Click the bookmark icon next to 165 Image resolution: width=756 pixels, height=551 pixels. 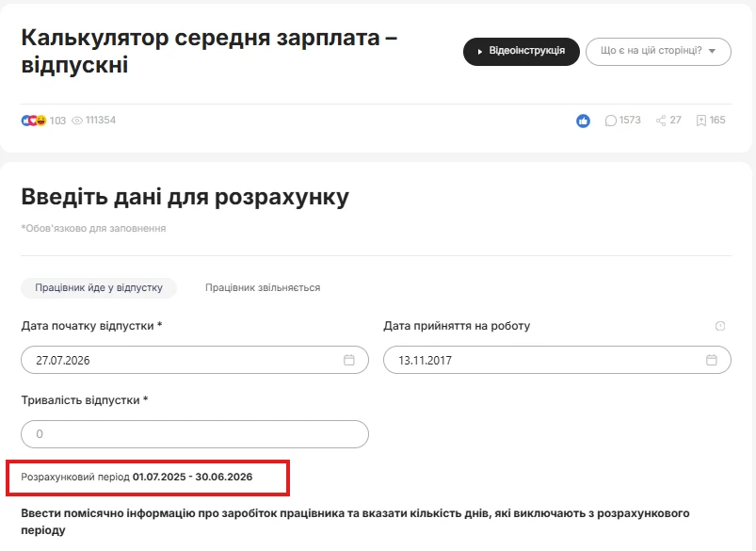pos(700,121)
